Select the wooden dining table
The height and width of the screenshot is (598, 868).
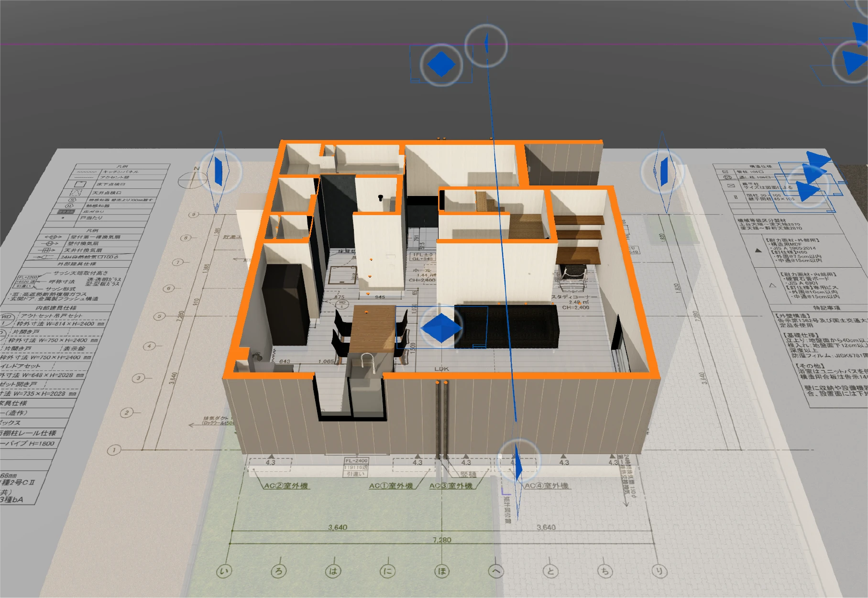[x=373, y=329]
